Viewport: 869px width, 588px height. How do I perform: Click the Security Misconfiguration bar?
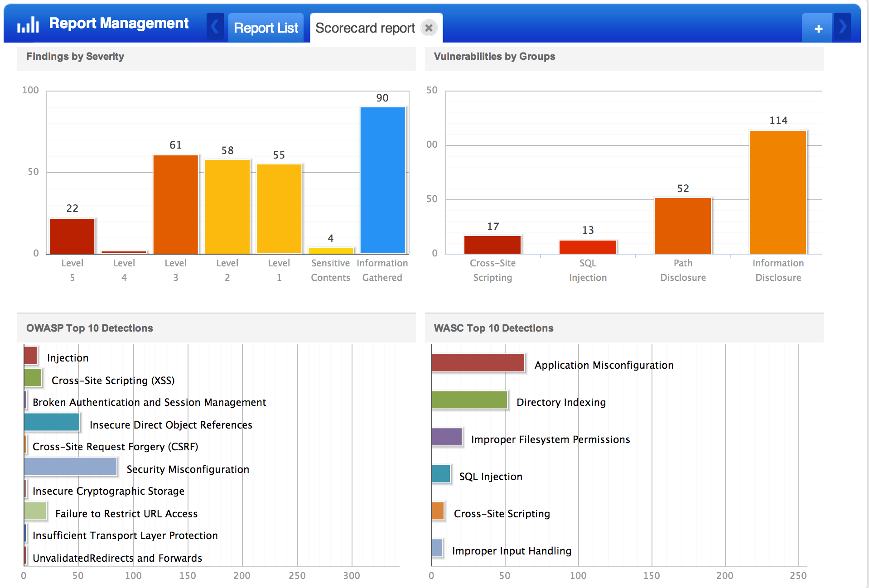pyautogui.click(x=70, y=467)
